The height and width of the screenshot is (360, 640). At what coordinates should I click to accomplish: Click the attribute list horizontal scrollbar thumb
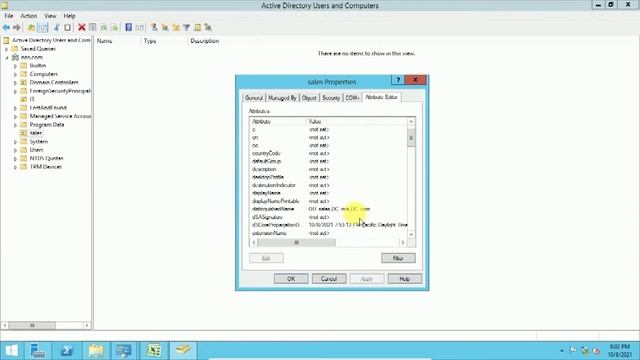point(297,243)
